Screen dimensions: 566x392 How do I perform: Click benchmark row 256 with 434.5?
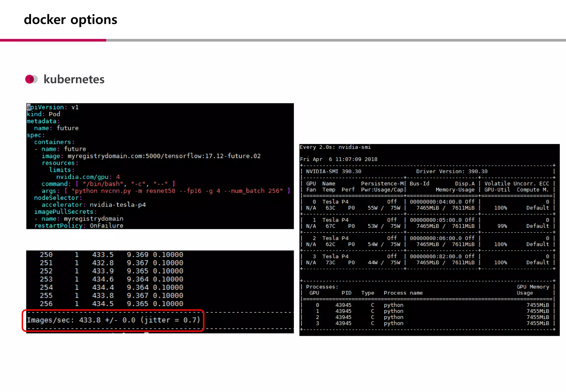112,304
